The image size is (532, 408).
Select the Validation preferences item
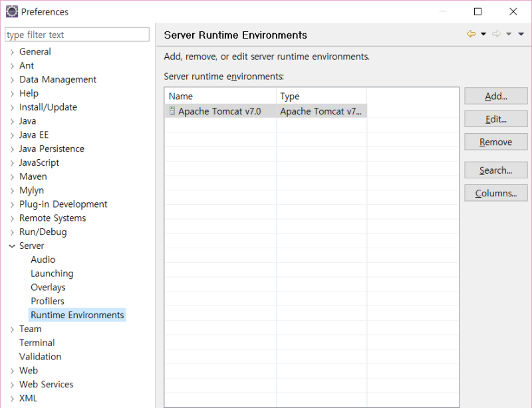[x=40, y=357]
